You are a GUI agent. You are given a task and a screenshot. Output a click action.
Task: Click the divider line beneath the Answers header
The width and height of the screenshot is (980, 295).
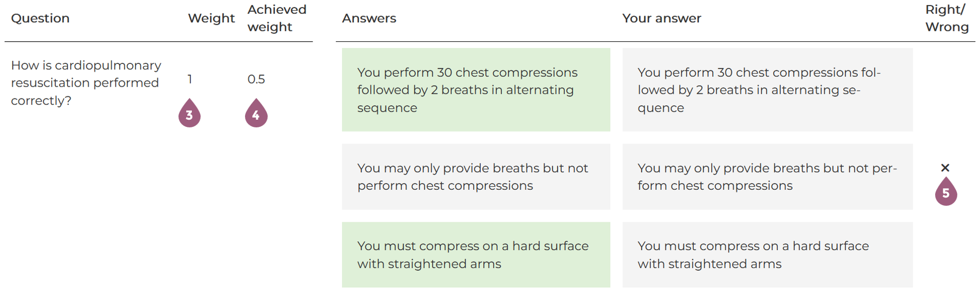point(655,41)
